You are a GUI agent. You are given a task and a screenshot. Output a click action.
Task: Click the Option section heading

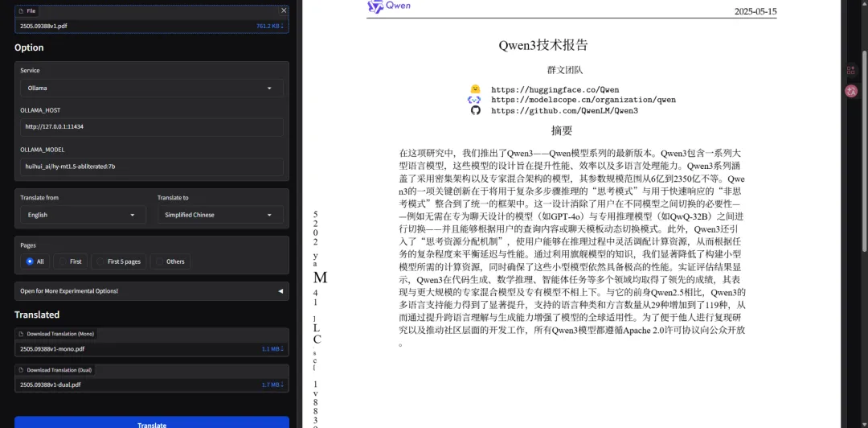click(30, 47)
